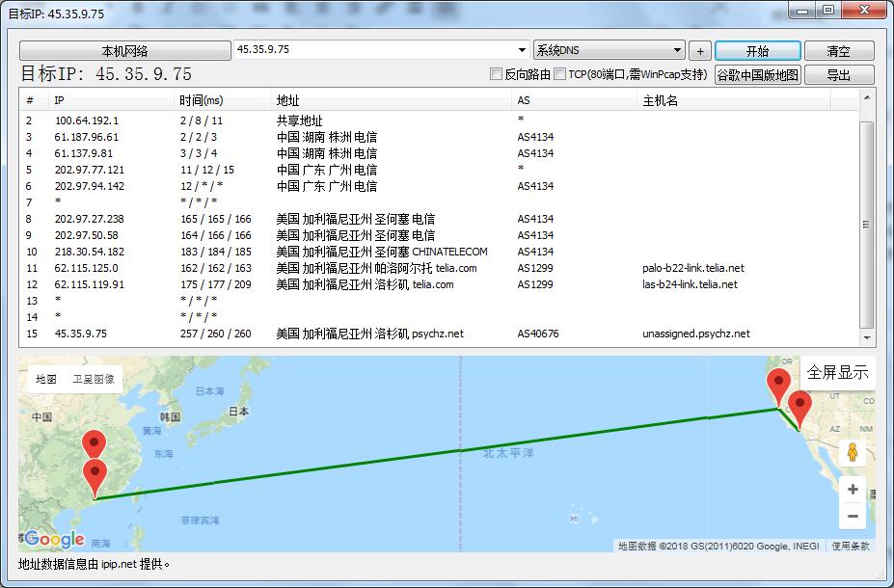Image resolution: width=894 pixels, height=588 pixels.
Task: Click the 清空 clear button
Action: [x=838, y=51]
